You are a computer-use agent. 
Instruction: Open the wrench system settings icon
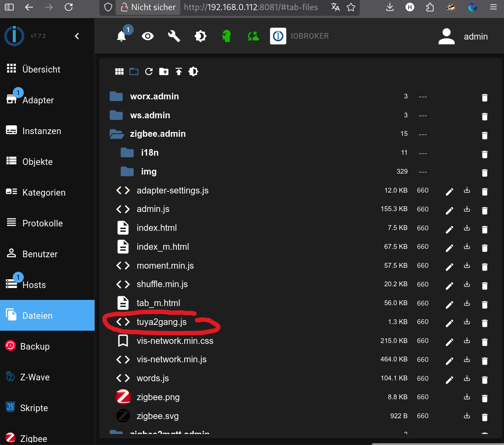click(x=174, y=36)
